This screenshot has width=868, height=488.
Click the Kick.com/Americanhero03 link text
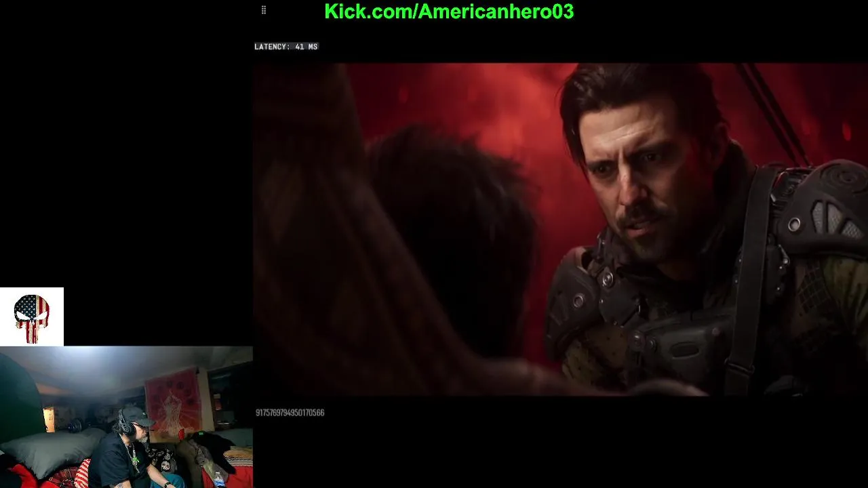[449, 12]
